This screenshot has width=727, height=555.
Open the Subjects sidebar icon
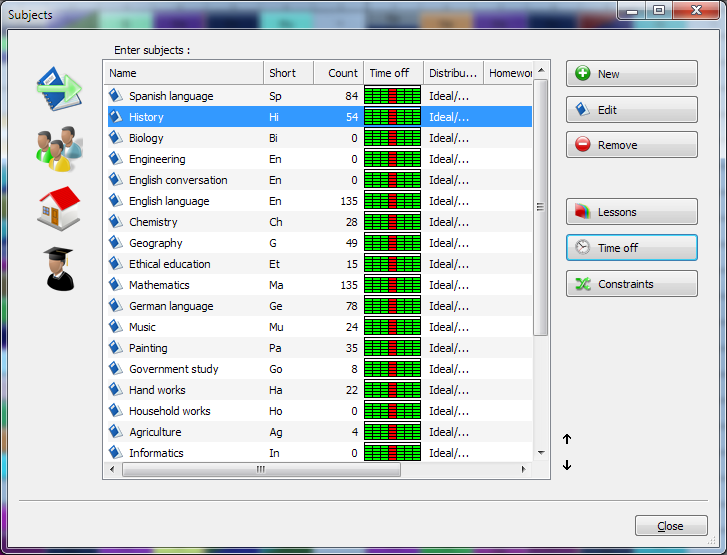(x=59, y=89)
